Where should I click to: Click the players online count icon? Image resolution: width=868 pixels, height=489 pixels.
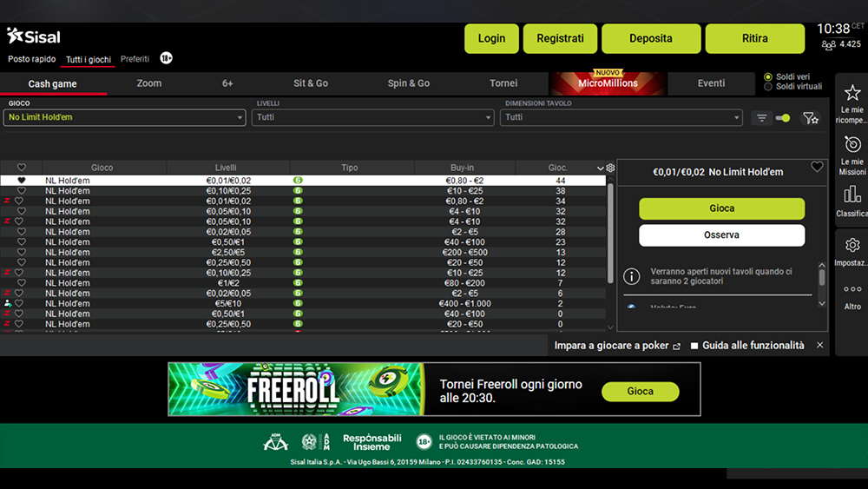click(x=828, y=45)
